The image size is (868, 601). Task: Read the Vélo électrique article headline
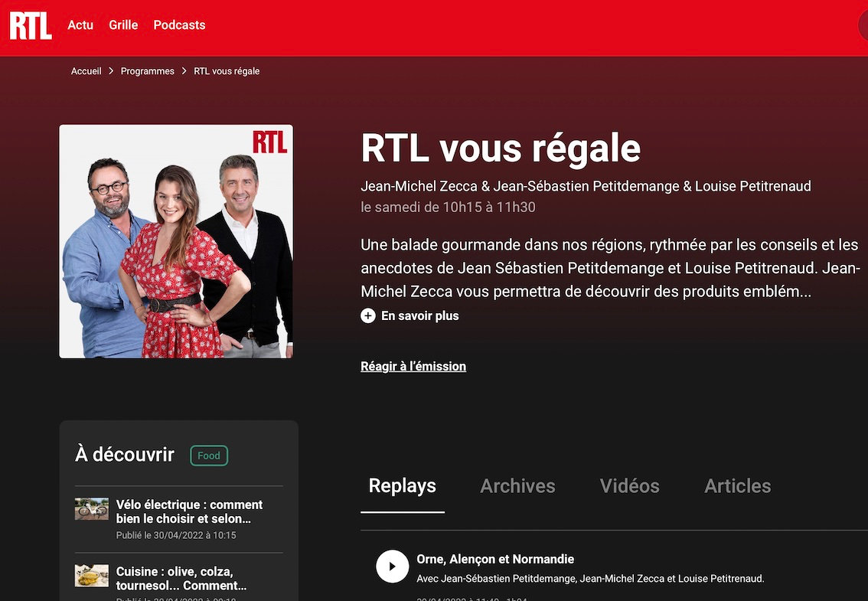pyautogui.click(x=189, y=512)
